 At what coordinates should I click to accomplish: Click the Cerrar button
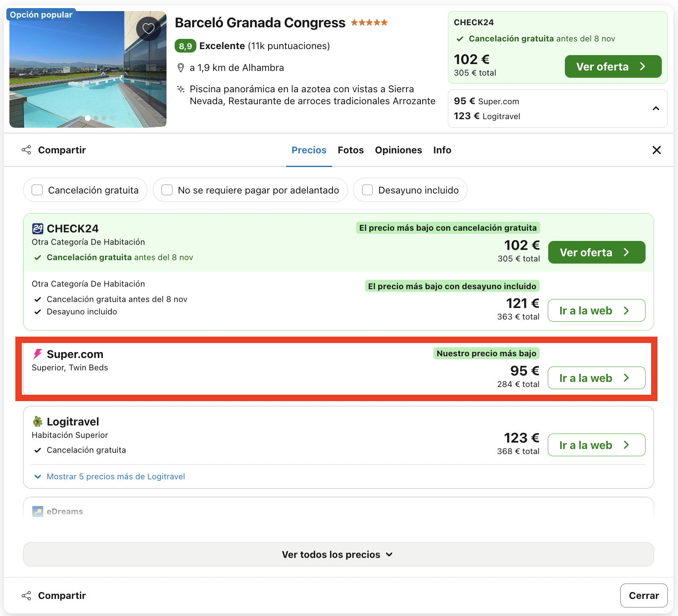pyautogui.click(x=644, y=595)
